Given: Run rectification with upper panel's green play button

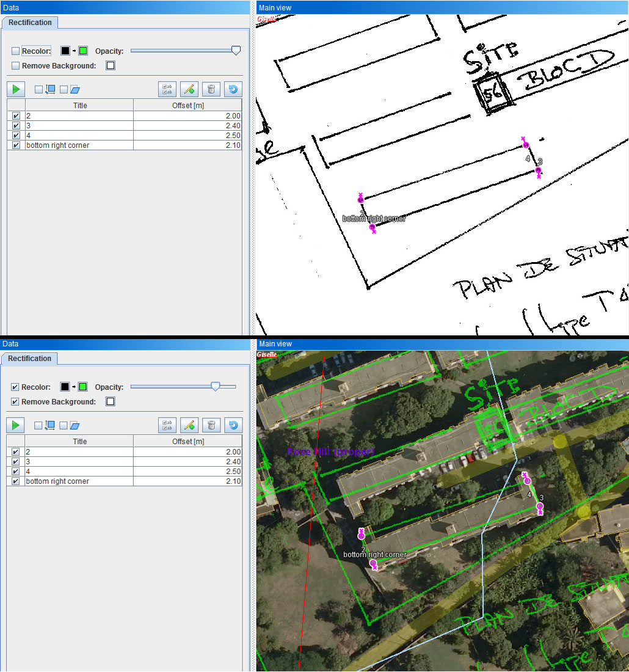Looking at the screenshot, I should coord(16,89).
